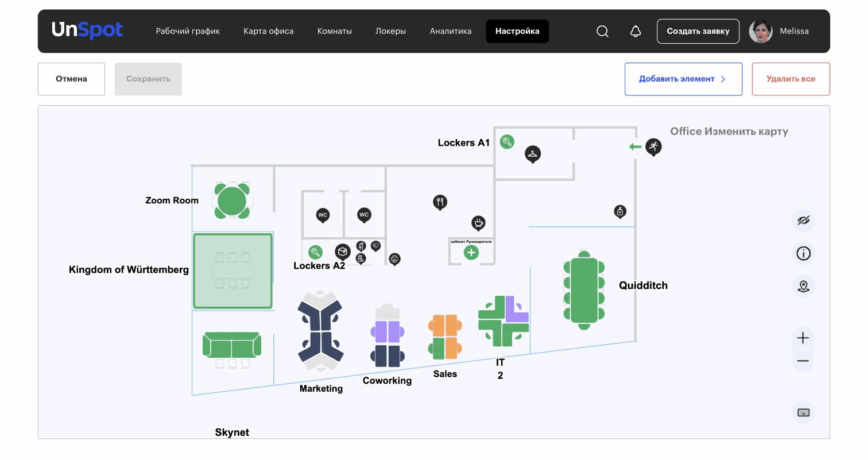Image resolution: width=868 pixels, height=460 pixels.
Task: Open notifications via the bell icon
Action: (635, 32)
